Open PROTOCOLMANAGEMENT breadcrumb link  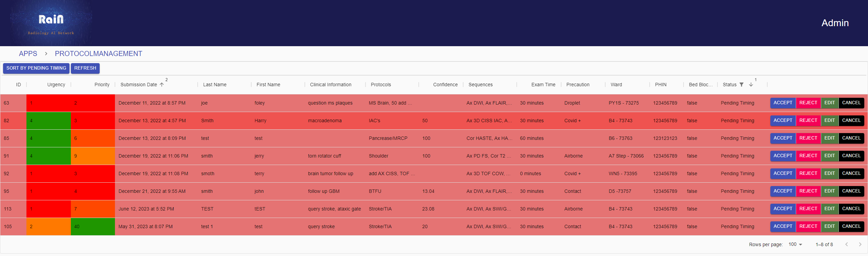(x=98, y=54)
